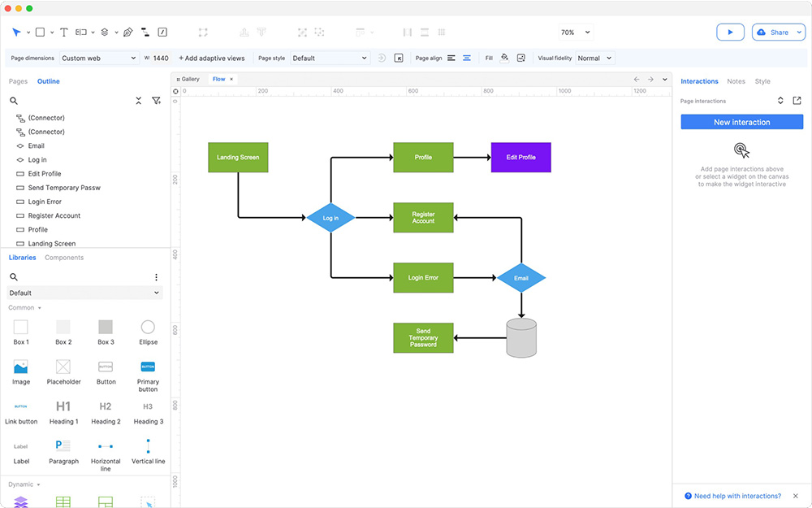This screenshot has width=812, height=508.
Task: Open the Libraries three-dot options menu
Action: (x=156, y=277)
